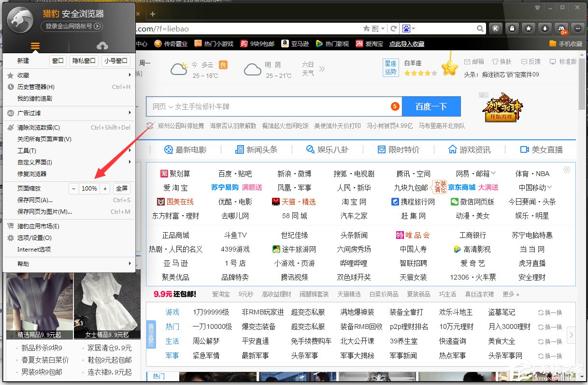Viewport: 588px width, 385px height.
Task: Click the 百度一下 search button
Action: [431, 106]
